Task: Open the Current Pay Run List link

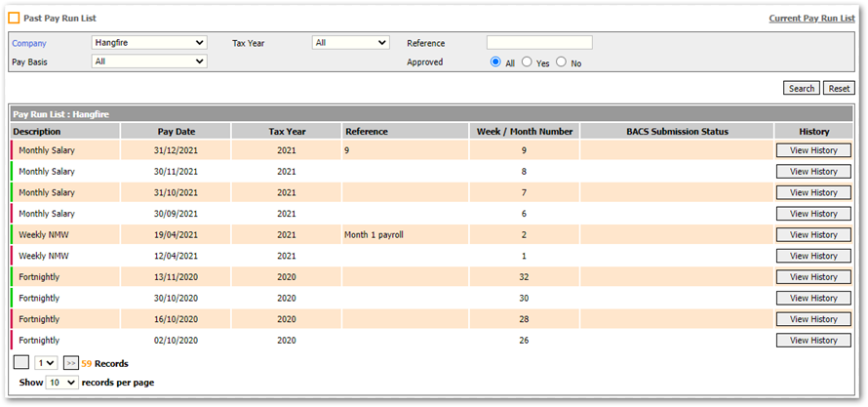Action: coord(811,19)
